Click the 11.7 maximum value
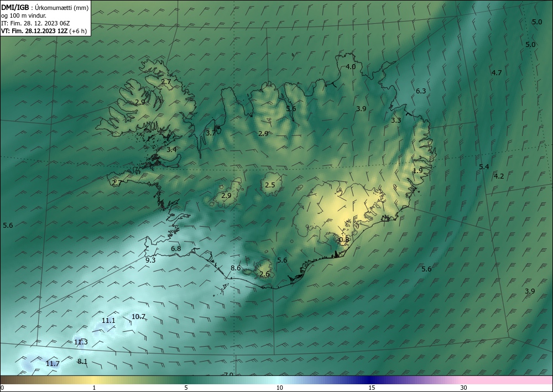This screenshot has height=392, width=553. pos(53,364)
